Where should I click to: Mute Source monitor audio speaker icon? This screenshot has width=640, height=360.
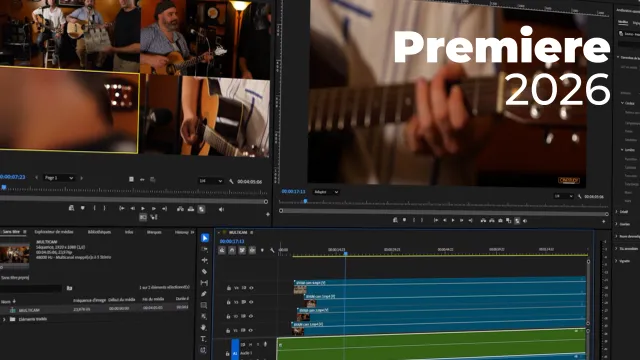(x=221, y=209)
